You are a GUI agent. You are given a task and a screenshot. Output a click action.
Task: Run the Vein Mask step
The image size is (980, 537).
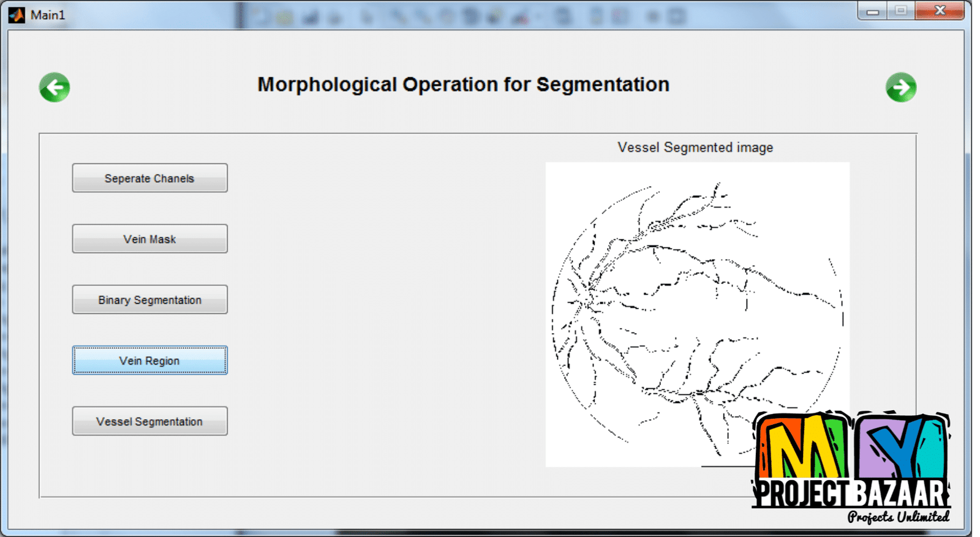[149, 239]
